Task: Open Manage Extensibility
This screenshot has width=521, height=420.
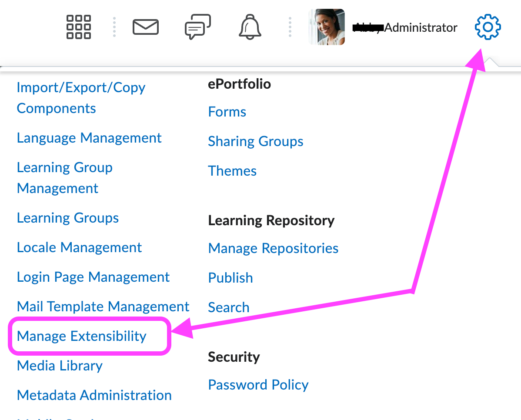Action: click(81, 336)
